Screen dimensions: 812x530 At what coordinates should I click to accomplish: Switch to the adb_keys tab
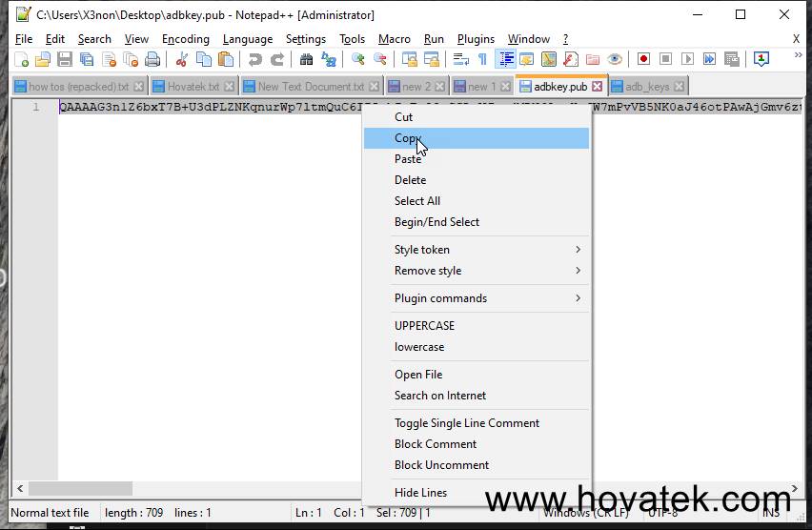click(x=647, y=87)
